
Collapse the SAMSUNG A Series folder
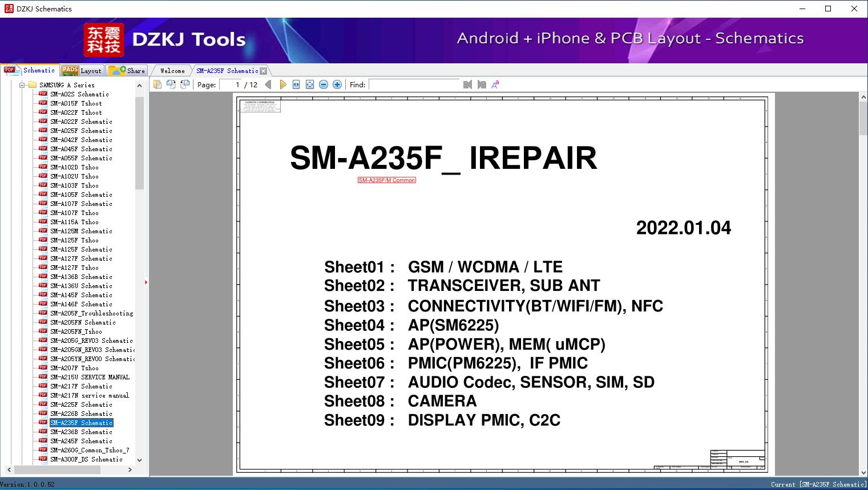point(21,84)
